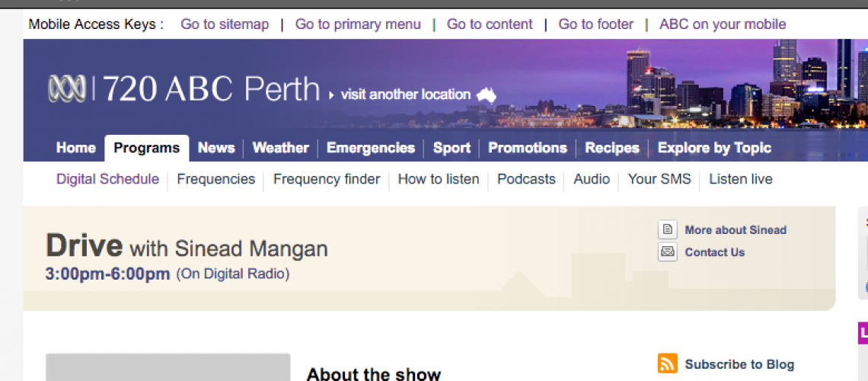Open the Promotions tab
868x381 pixels.
tap(528, 148)
